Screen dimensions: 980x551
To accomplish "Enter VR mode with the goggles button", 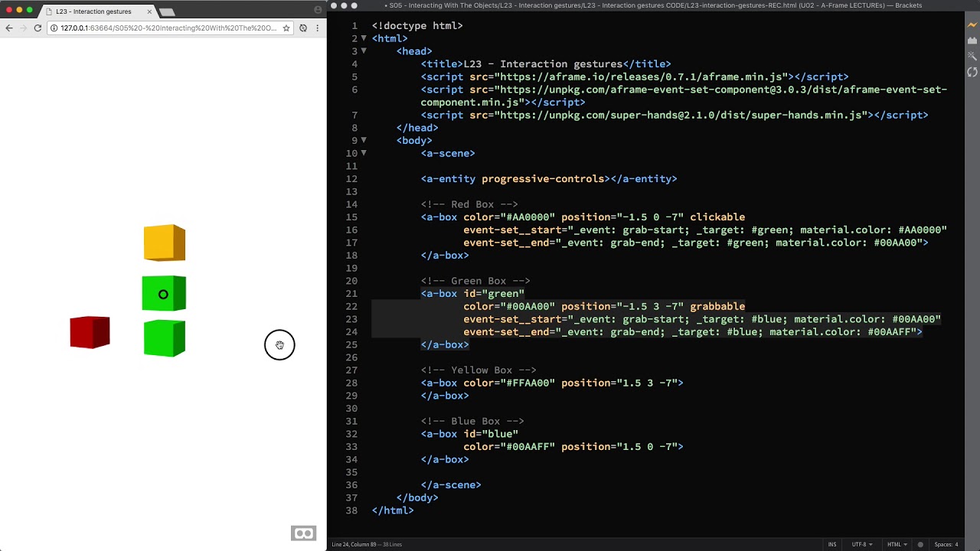I will (303, 533).
